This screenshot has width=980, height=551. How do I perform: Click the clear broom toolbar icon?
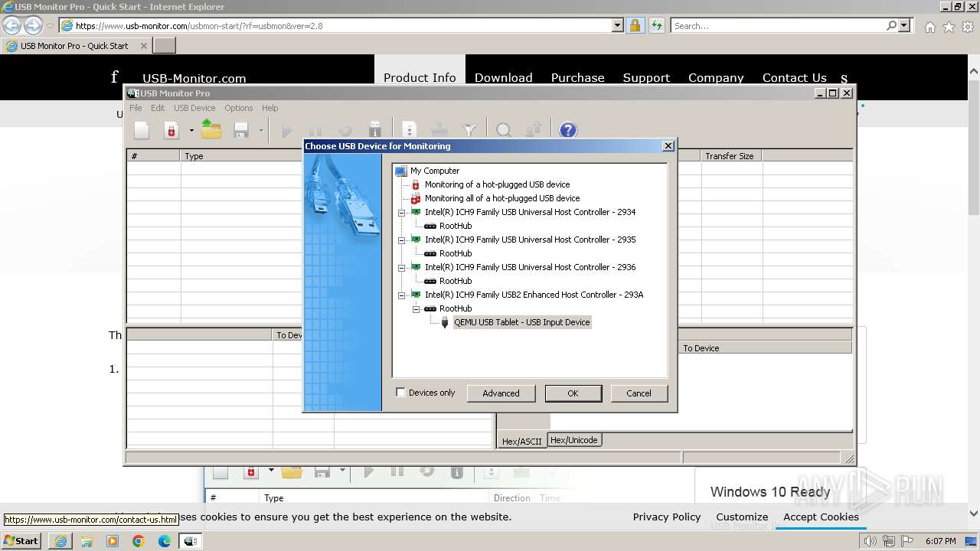pos(439,130)
